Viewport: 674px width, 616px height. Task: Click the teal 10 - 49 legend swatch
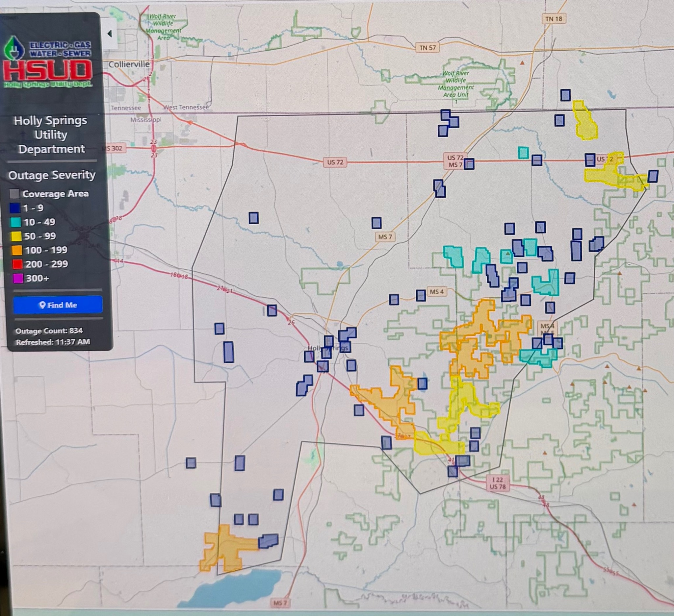[x=16, y=222]
